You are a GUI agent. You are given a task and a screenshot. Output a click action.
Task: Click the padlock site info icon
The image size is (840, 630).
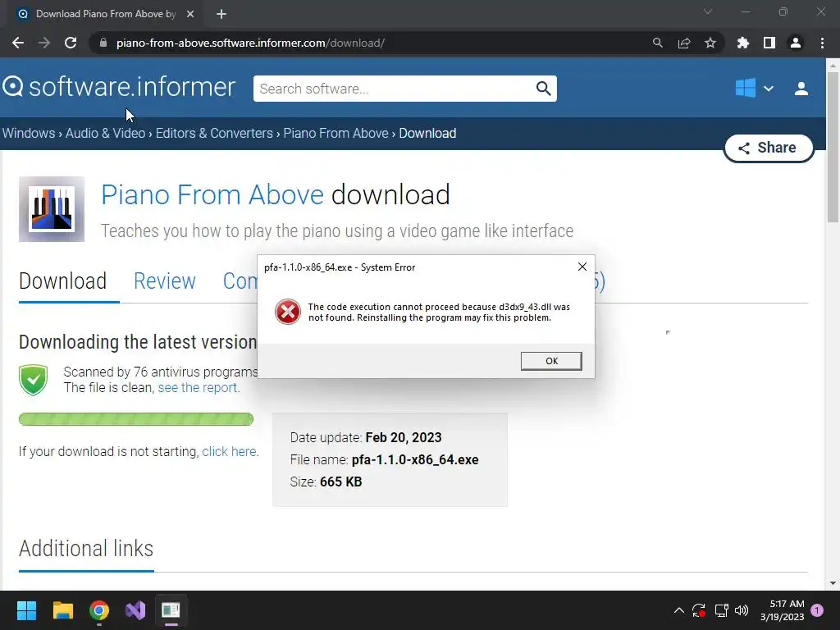pos(103,43)
